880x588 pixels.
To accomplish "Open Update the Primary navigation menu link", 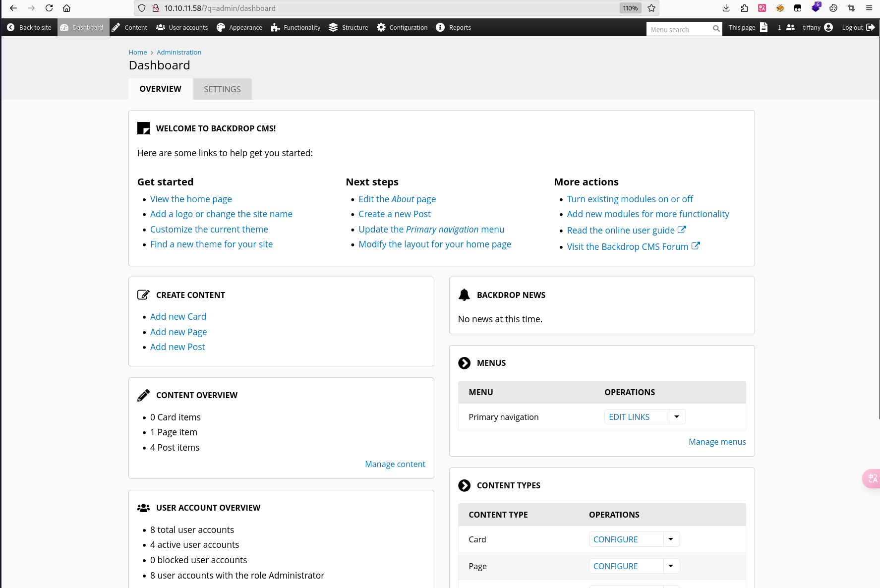I will (431, 229).
